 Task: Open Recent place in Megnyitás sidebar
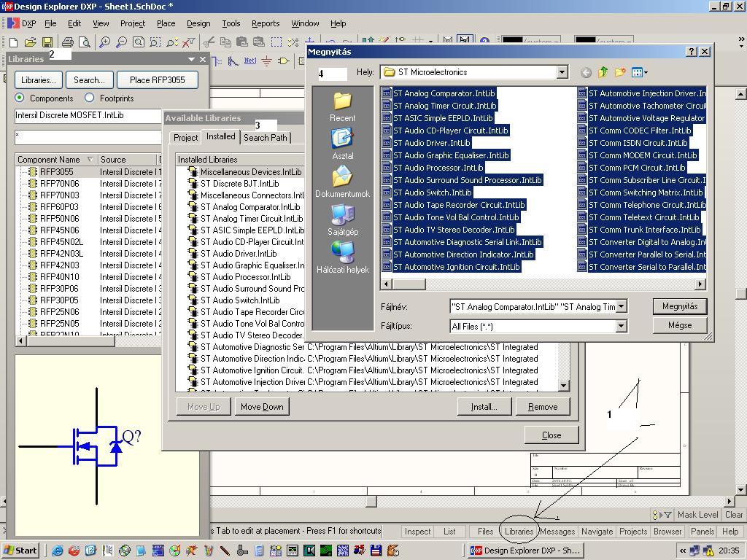343,107
